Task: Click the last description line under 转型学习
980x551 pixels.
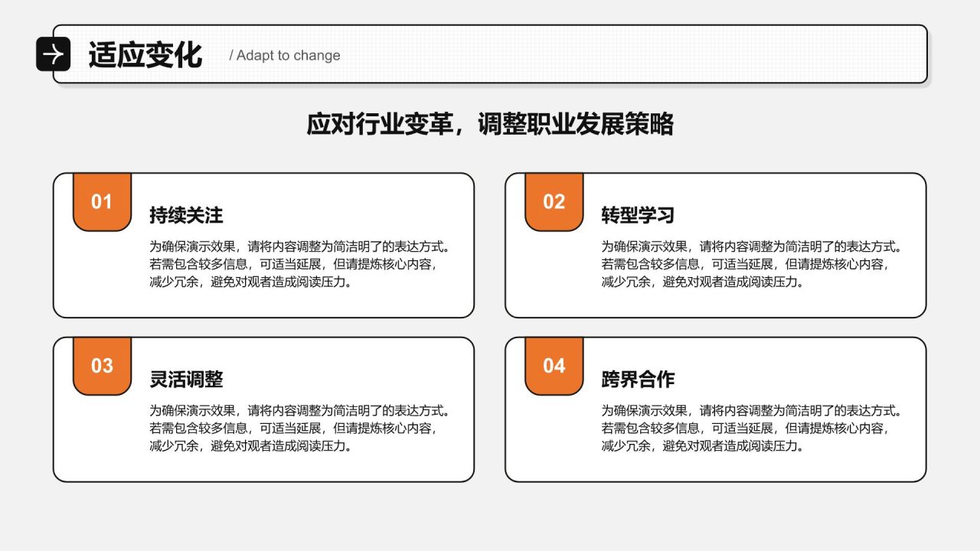Action: tap(702, 282)
